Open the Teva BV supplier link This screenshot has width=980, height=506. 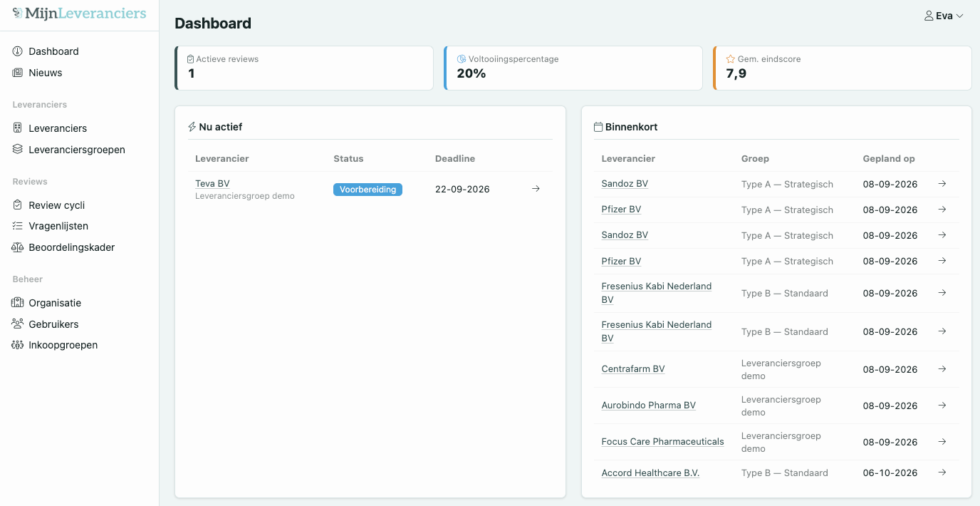click(x=212, y=184)
